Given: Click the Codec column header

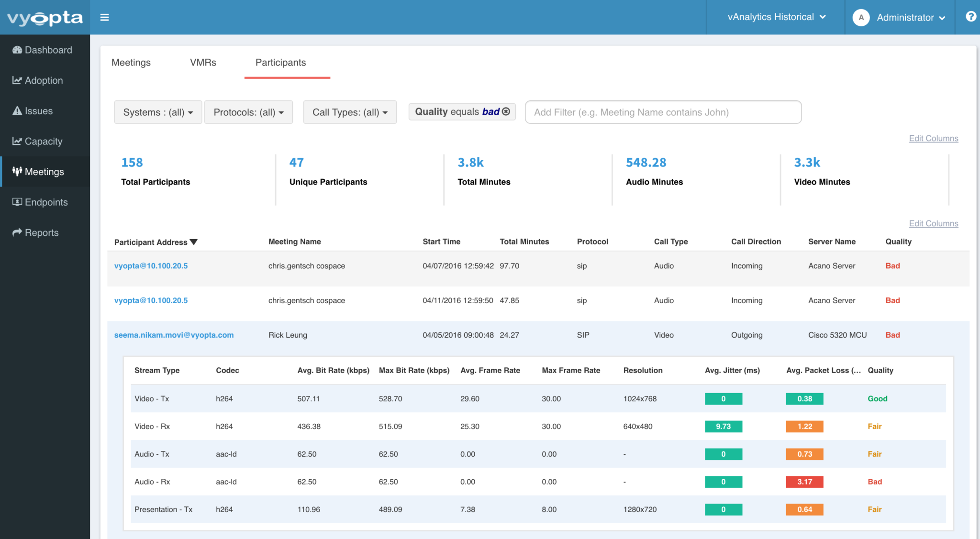Looking at the screenshot, I should pos(227,371).
